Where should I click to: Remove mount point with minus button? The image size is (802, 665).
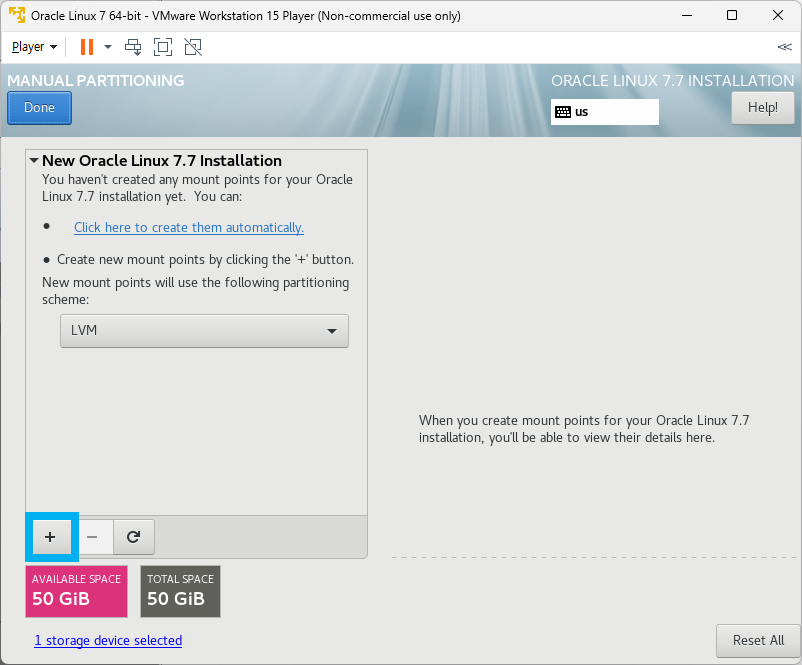coord(92,537)
